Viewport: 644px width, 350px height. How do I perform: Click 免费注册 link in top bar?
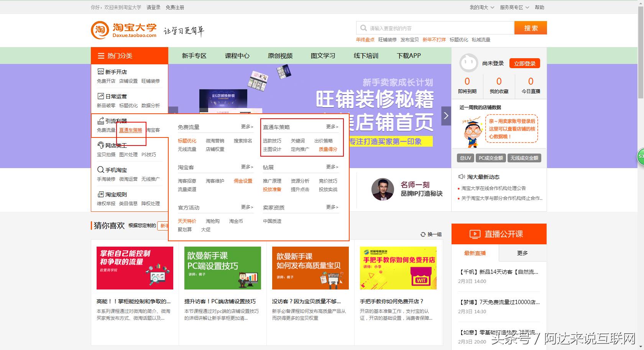[x=175, y=7]
